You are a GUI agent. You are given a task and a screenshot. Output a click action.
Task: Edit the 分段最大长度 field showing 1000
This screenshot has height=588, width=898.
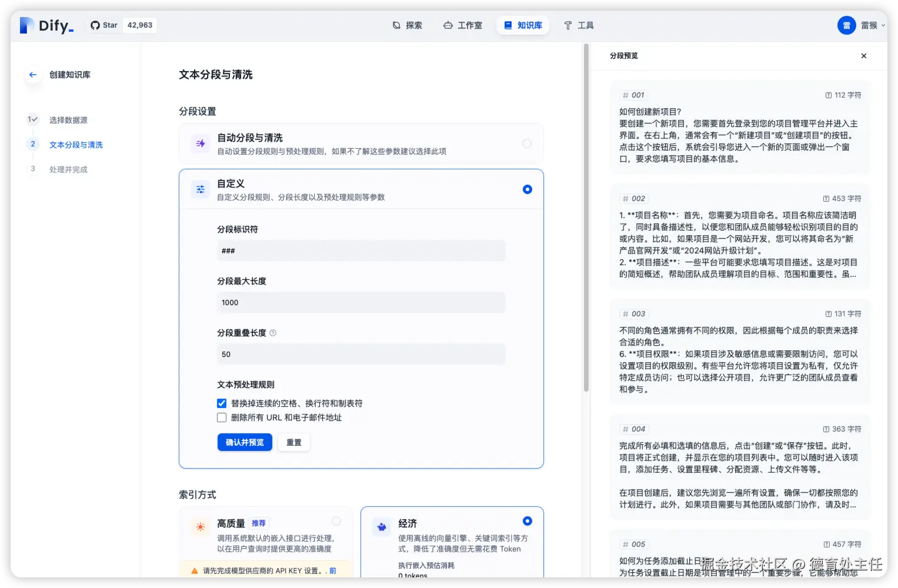point(361,303)
